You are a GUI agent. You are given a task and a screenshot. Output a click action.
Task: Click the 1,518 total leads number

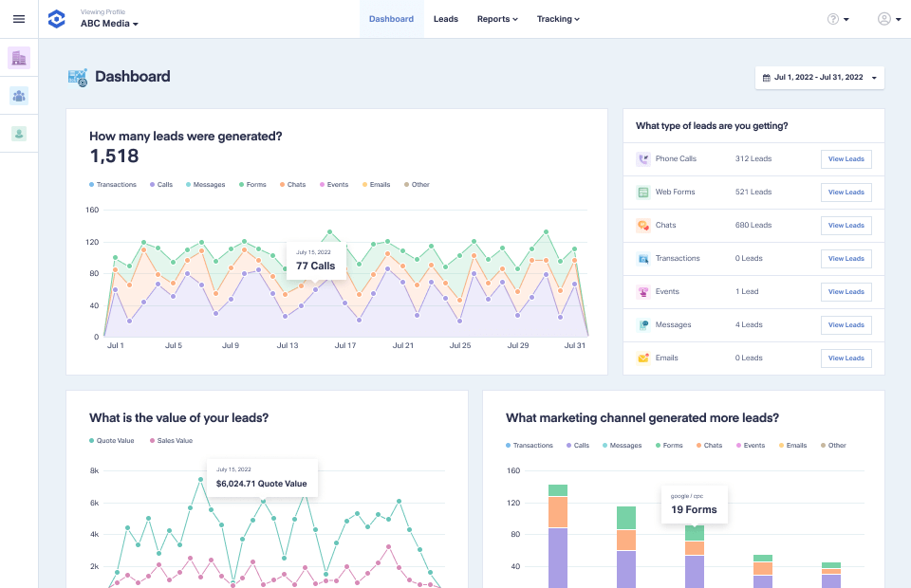pyautogui.click(x=114, y=156)
